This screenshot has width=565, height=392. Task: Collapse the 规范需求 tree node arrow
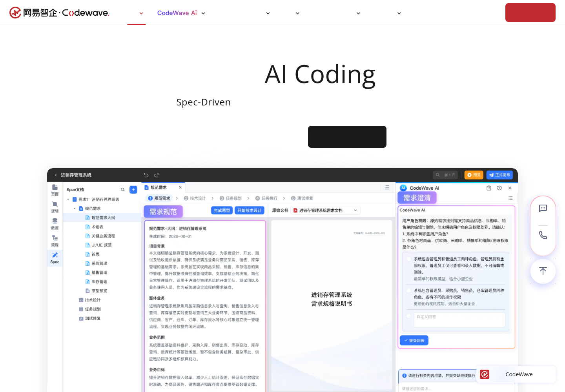75,209
